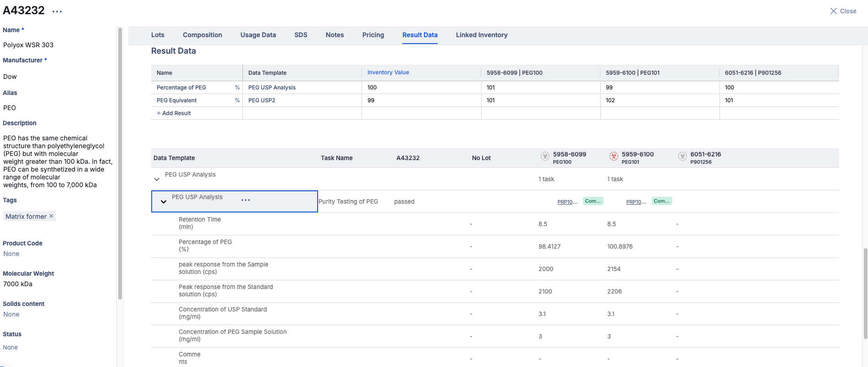This screenshot has height=367, width=868.
Task: Click the 1 task label under 5958-6099
Action: coord(546,179)
